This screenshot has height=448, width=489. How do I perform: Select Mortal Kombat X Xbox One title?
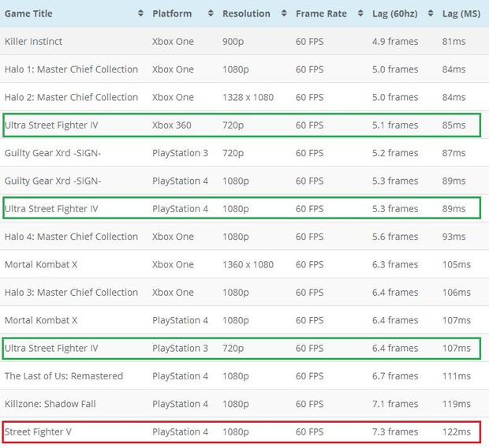41,264
